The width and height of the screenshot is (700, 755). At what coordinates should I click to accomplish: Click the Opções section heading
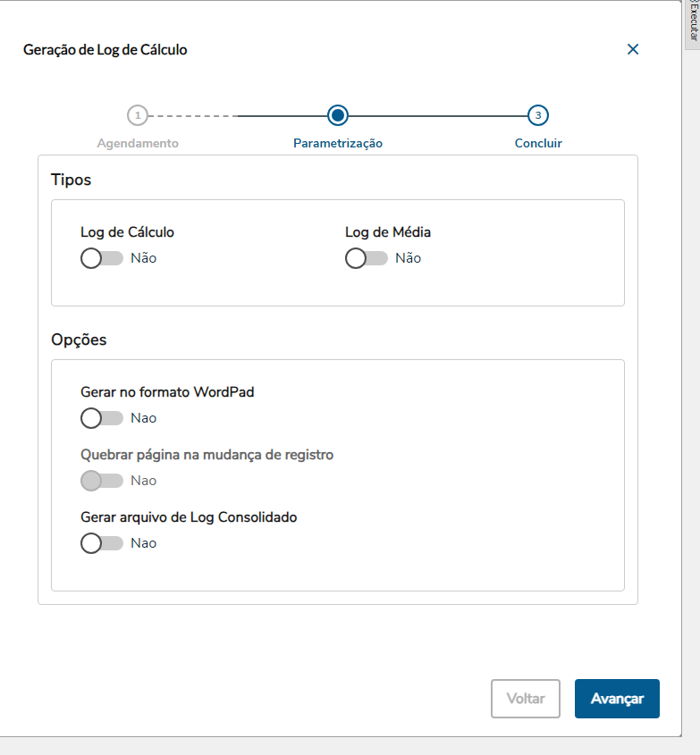tap(79, 340)
